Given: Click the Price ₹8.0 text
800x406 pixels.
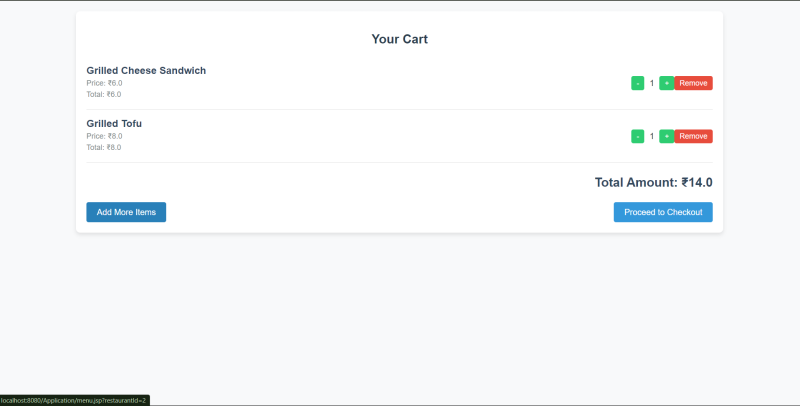Looking at the screenshot, I should tap(104, 136).
